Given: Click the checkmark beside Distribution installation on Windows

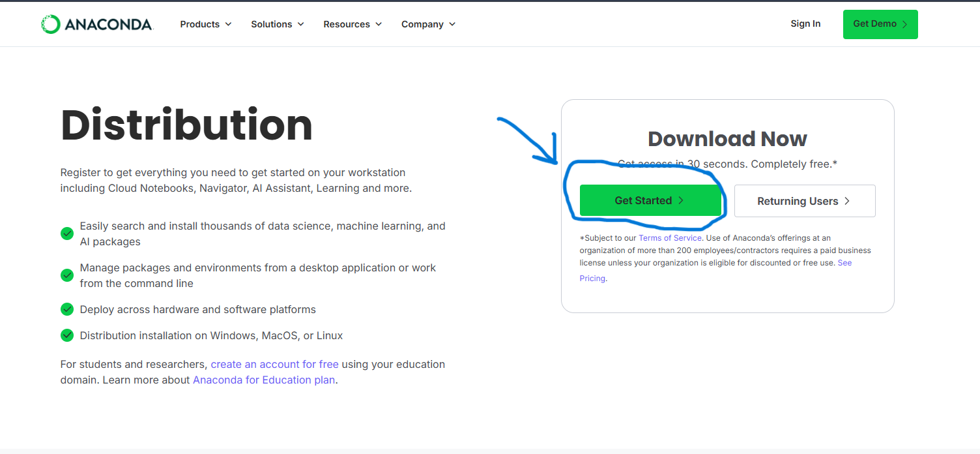Looking at the screenshot, I should 67,335.
